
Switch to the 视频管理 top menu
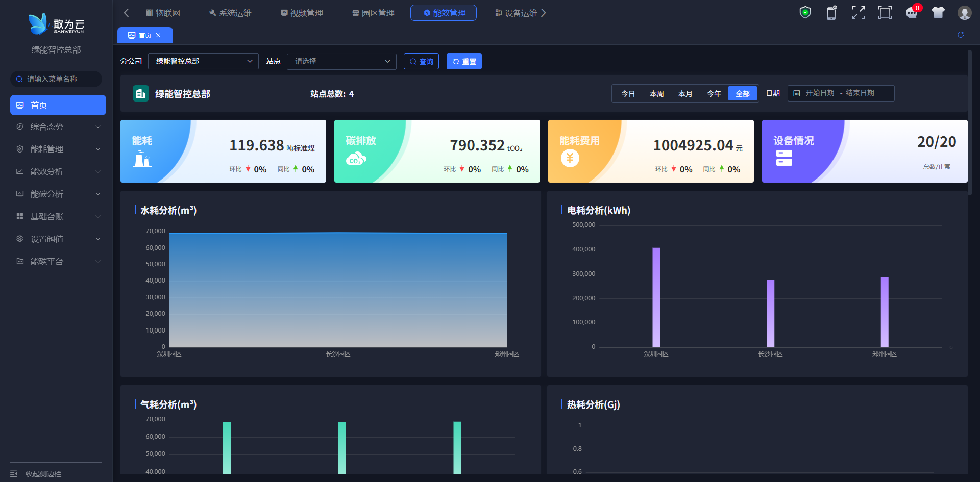[x=302, y=13]
